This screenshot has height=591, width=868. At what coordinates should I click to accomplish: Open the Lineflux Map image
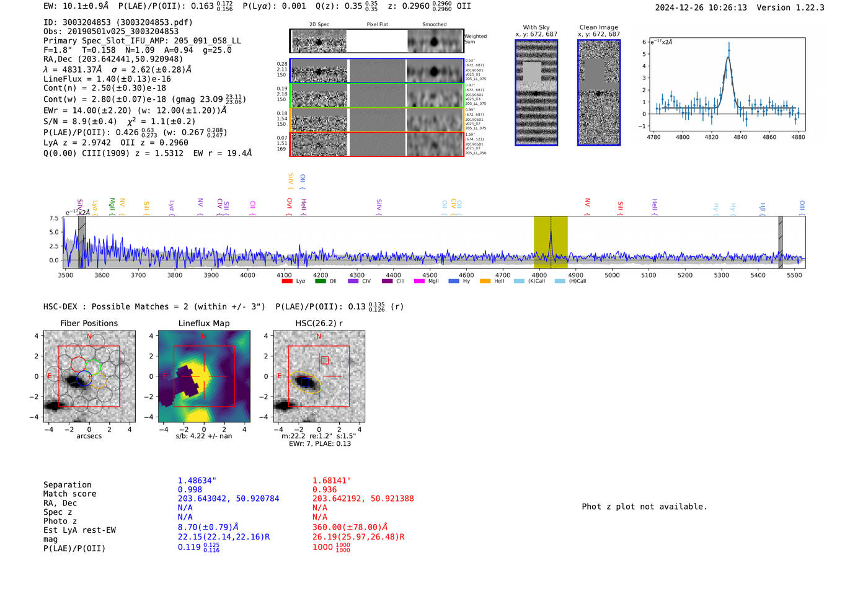(x=204, y=376)
